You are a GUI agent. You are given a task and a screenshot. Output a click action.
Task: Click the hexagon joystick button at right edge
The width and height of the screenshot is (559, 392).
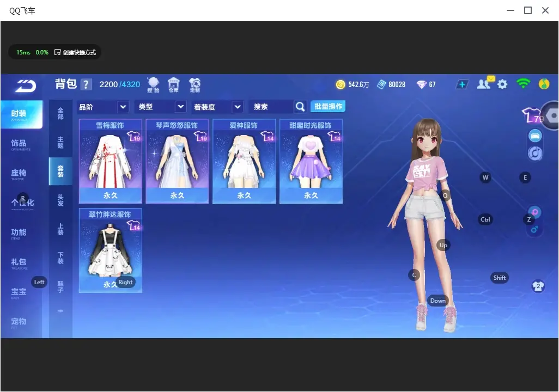tap(551, 116)
